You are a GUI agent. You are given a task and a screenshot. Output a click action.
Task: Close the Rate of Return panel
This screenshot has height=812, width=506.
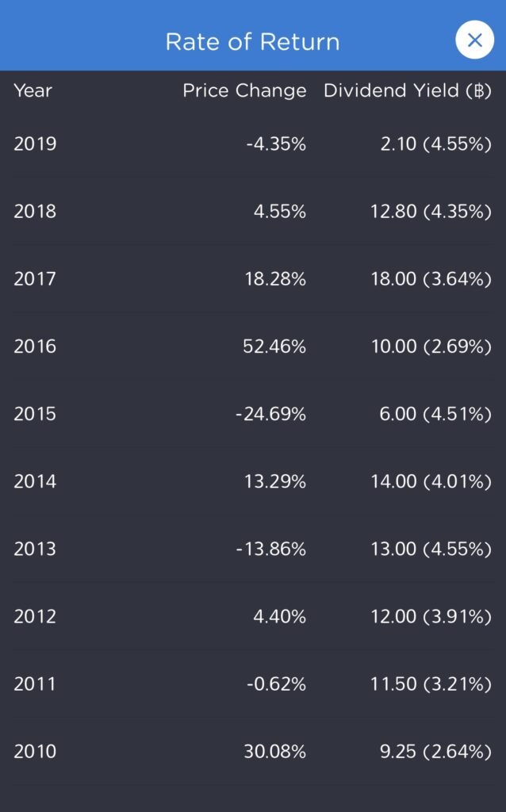(x=474, y=40)
